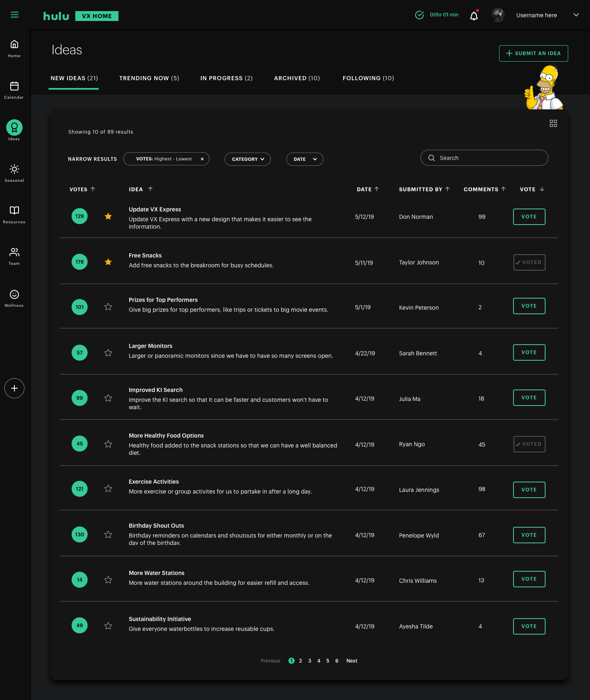
Task: Open the user avatar picture
Action: 498,15
